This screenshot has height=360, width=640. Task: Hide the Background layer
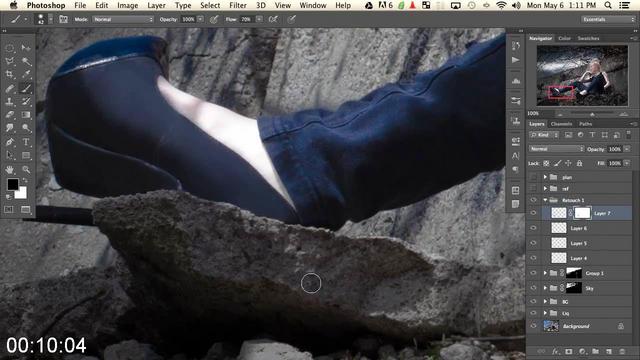pyautogui.click(x=533, y=326)
